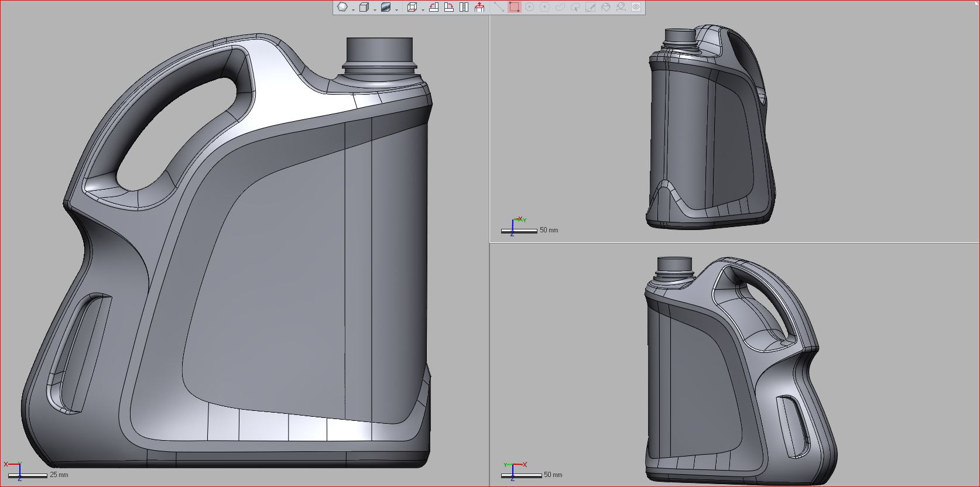Toggle the eye visibility selection icon
The image size is (980, 487).
(x=636, y=8)
